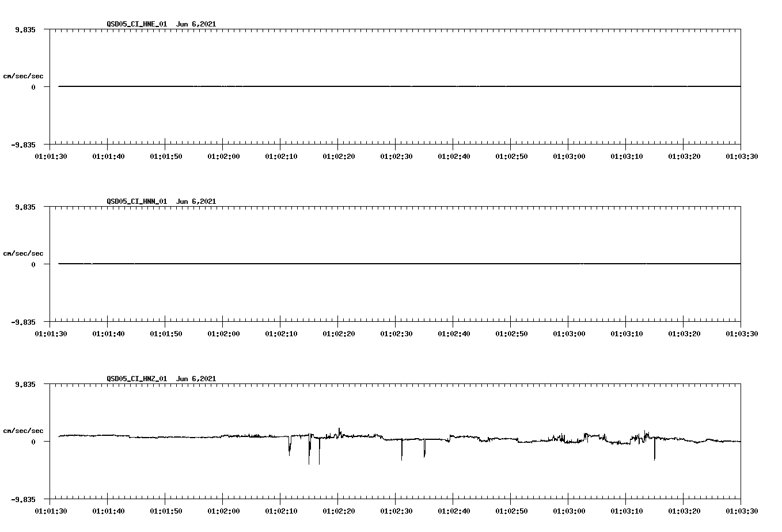Click 01:02:00 time label under HNE chart
This screenshot has width=782, height=532.
click(x=223, y=156)
